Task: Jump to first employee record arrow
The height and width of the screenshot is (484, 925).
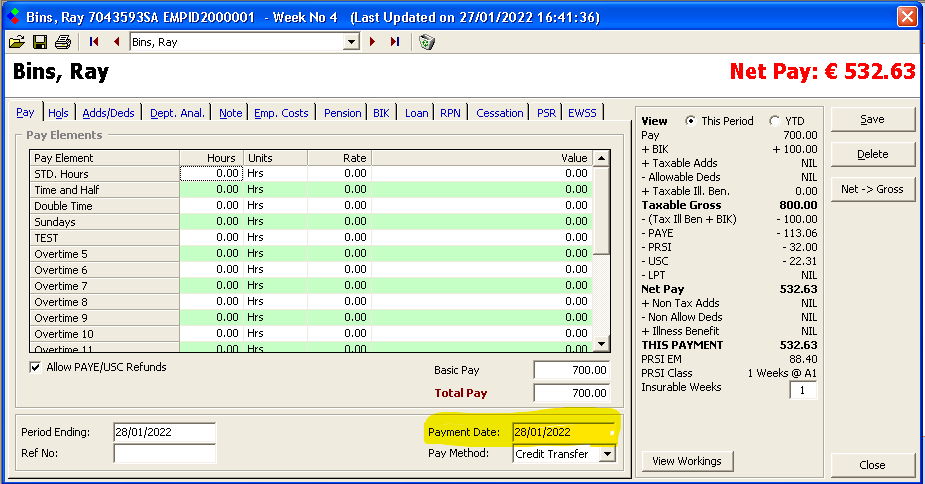Action: pos(95,42)
